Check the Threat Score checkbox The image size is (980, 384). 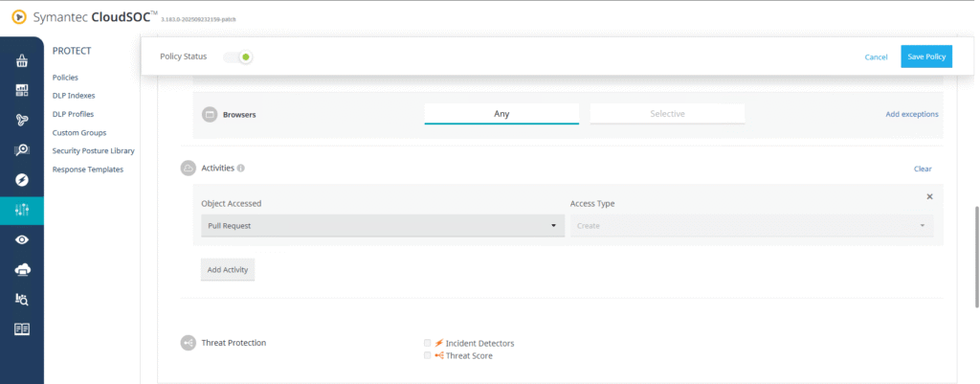click(427, 355)
